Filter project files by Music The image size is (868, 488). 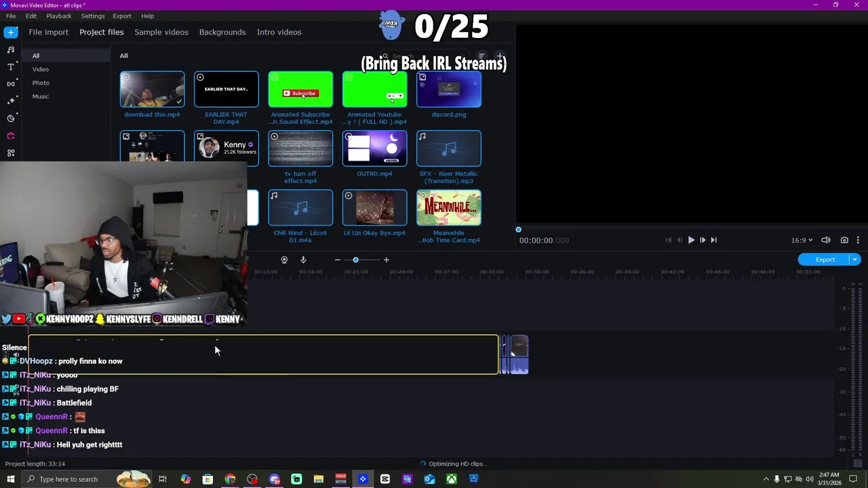tap(41, 96)
